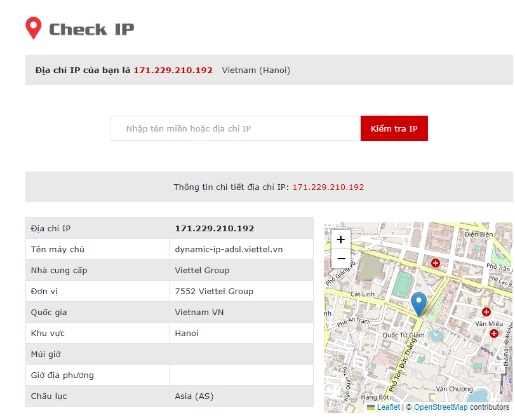Screen dimensions: 515x420
Task: Click the red location pin logo
Action: pos(34,28)
